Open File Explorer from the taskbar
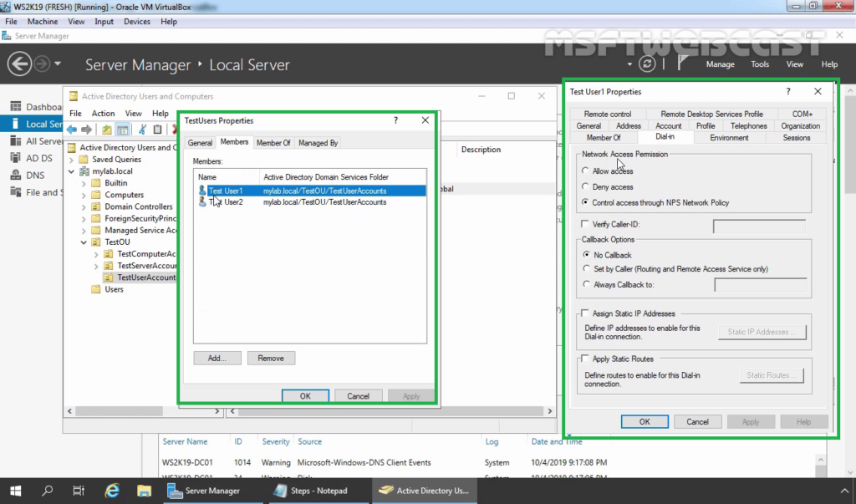 point(144,491)
